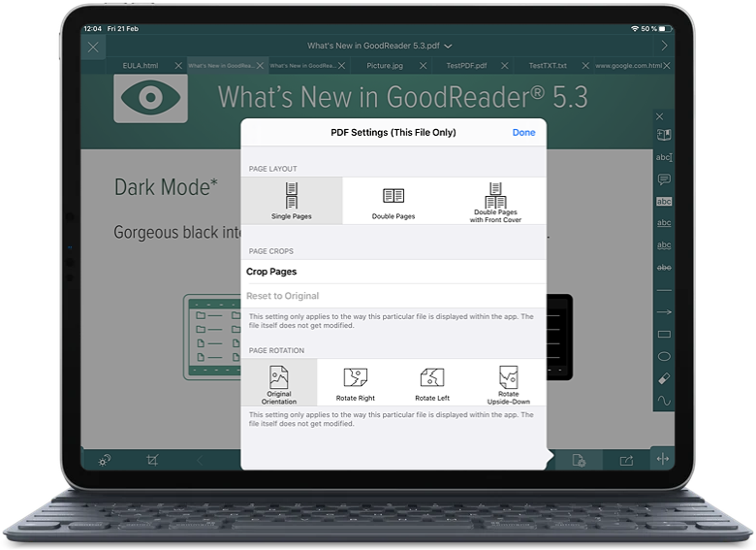Select the abc highlight tool

[x=664, y=202]
